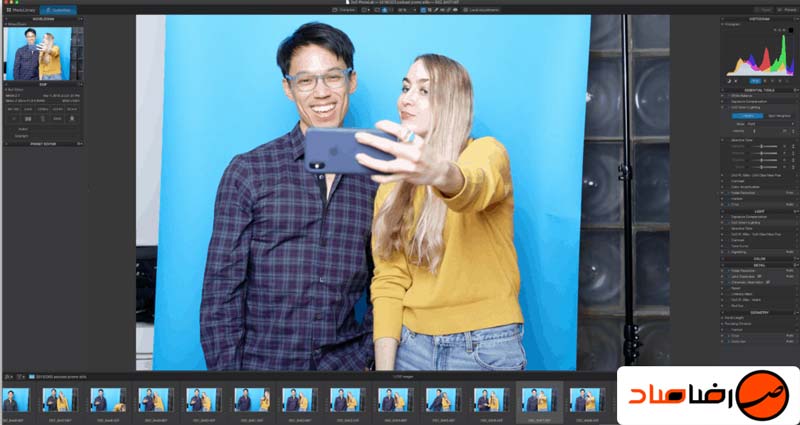Switch to the PhotoLibrary tab

(20, 10)
